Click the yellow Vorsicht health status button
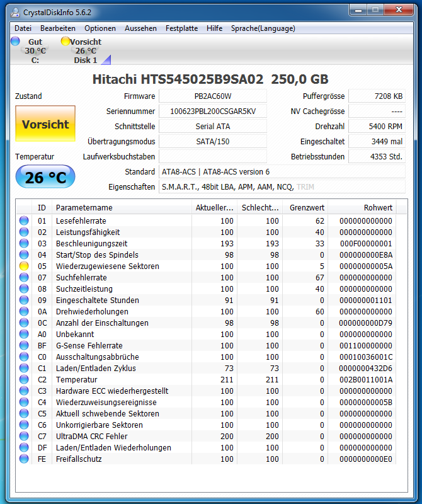This screenshot has height=504, width=422. [45, 123]
